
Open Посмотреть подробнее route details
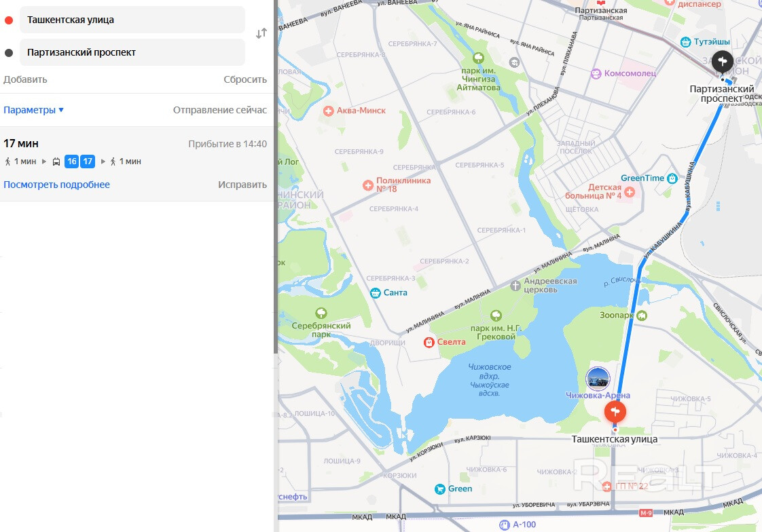[56, 185]
